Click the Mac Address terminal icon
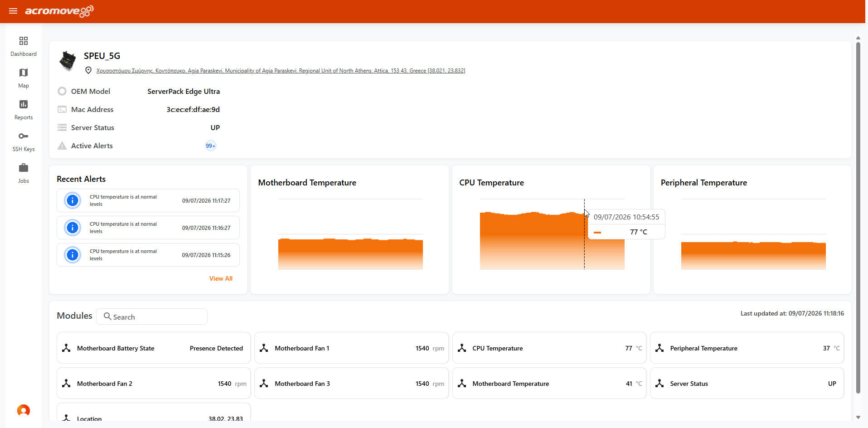The height and width of the screenshot is (428, 868). pos(62,109)
